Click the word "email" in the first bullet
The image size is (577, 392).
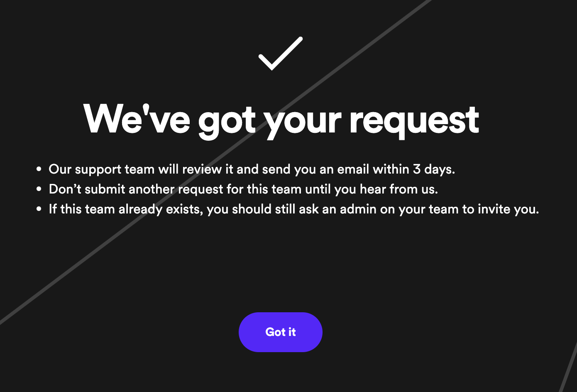353,169
